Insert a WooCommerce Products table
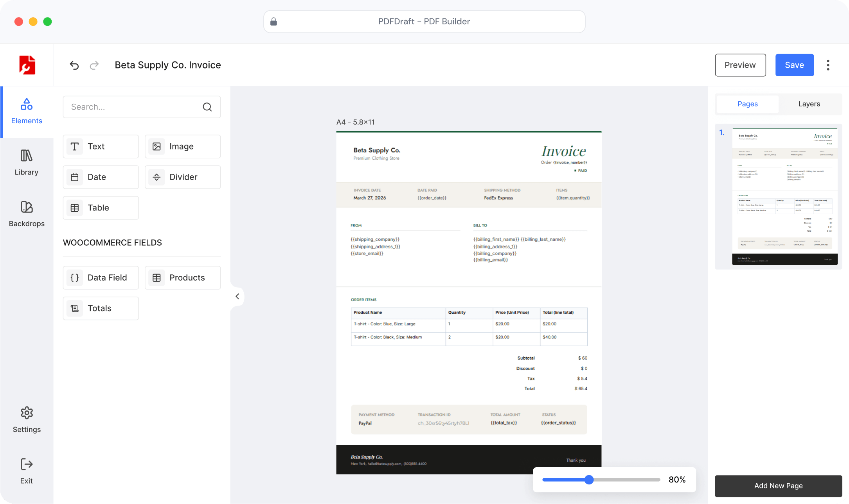This screenshot has height=504, width=849. [x=183, y=277]
